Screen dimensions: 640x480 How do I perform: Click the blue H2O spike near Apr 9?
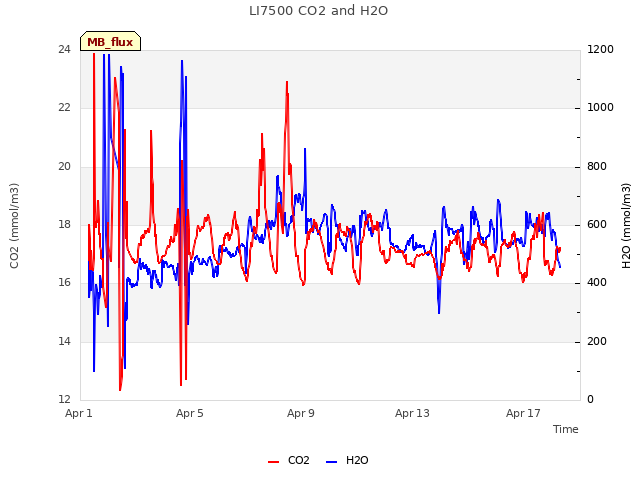tap(304, 149)
